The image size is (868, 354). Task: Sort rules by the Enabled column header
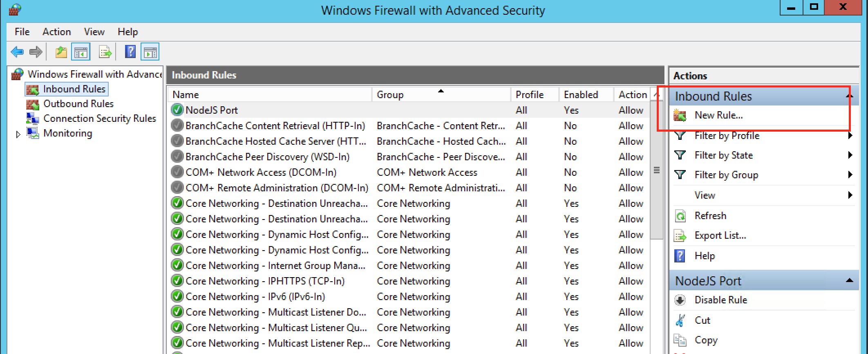[581, 95]
